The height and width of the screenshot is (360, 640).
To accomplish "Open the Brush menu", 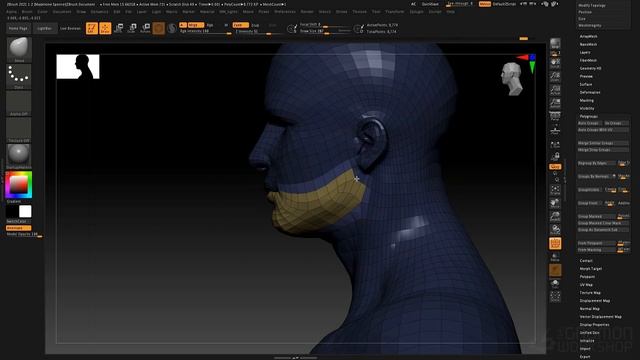I will 27,12.
